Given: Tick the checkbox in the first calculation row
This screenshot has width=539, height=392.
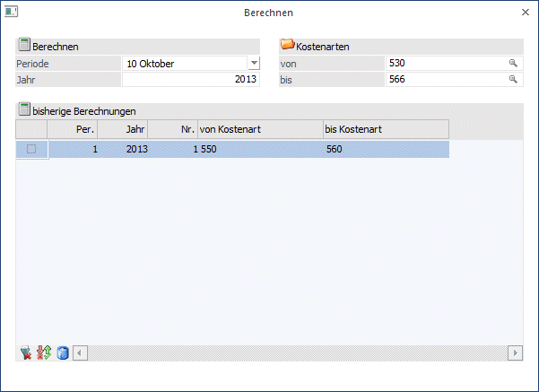Looking at the screenshot, I should click(x=31, y=150).
